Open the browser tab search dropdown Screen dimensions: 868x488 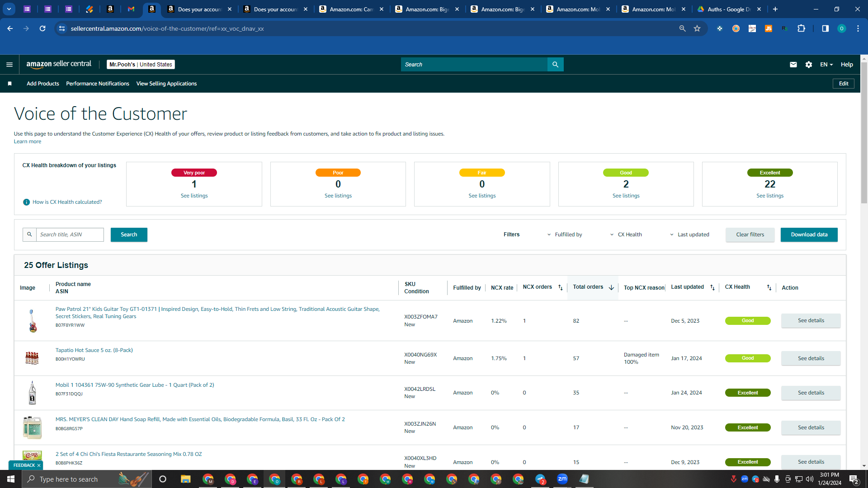click(x=9, y=9)
